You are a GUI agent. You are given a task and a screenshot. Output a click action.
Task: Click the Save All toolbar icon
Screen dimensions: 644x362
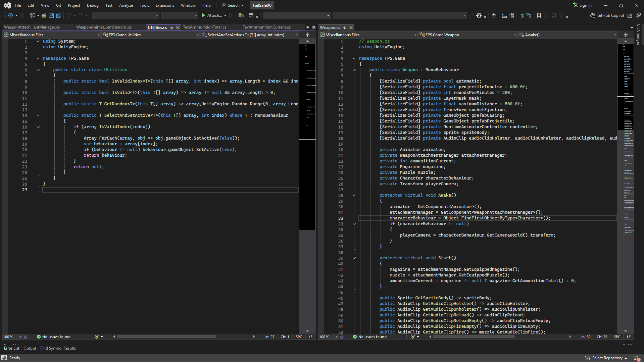(59, 15)
